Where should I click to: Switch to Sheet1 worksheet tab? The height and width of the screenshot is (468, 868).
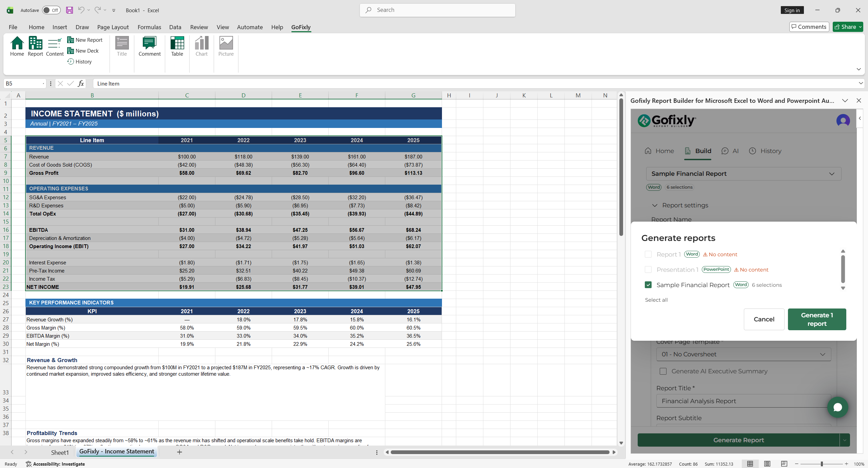(60, 452)
